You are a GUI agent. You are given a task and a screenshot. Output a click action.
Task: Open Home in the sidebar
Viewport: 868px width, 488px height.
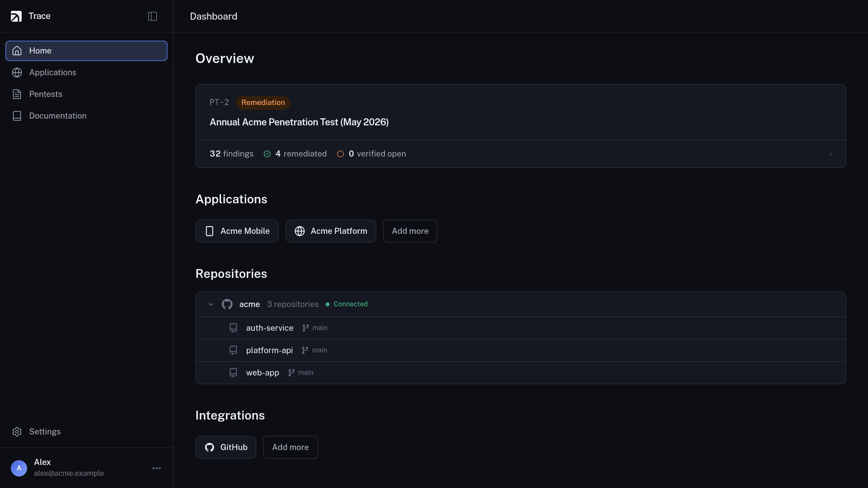tap(86, 51)
